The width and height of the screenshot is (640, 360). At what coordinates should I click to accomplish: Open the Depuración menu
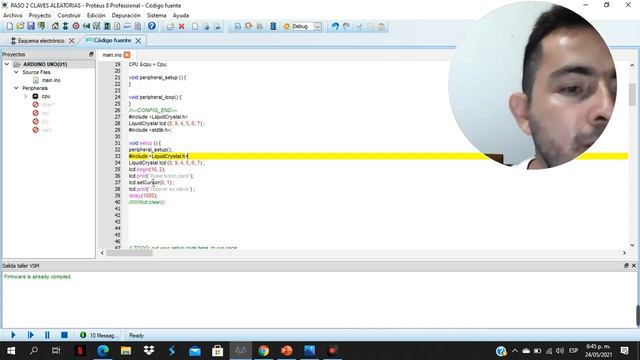tap(126, 16)
